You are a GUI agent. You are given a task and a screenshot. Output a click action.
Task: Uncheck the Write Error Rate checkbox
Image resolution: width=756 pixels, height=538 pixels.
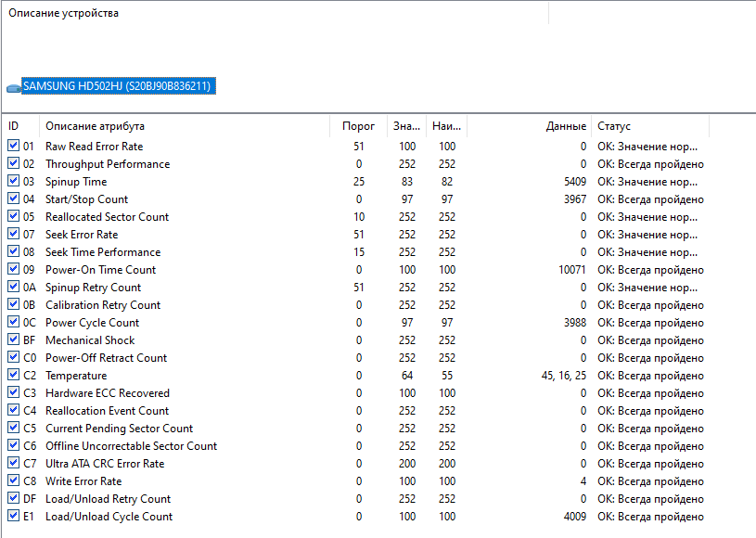click(x=13, y=481)
